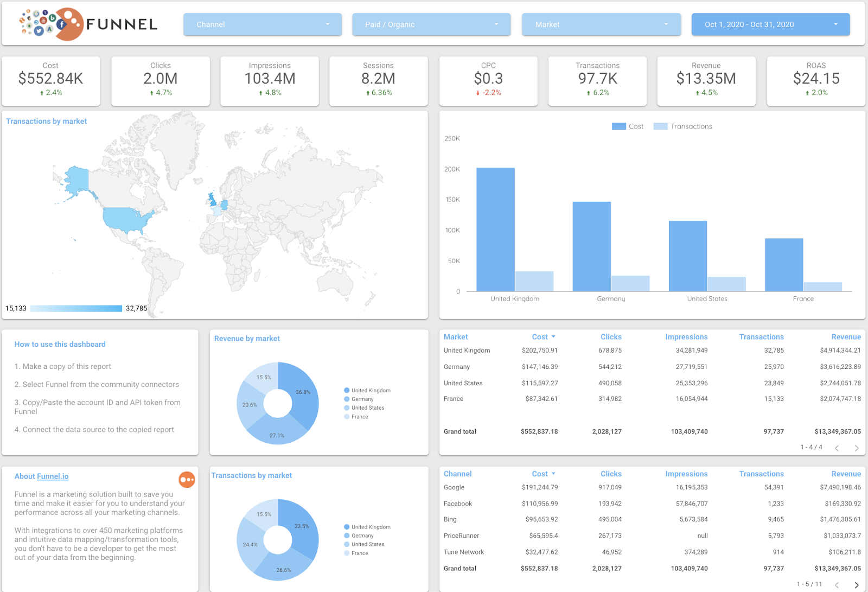Screen dimensions: 868x592
Task: Click the previous page arrow on the Market table
Action: (x=837, y=448)
